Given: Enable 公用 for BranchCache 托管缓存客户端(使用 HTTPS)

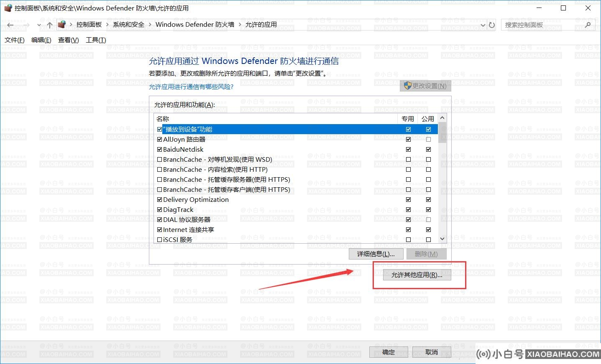Looking at the screenshot, I should [x=428, y=190].
